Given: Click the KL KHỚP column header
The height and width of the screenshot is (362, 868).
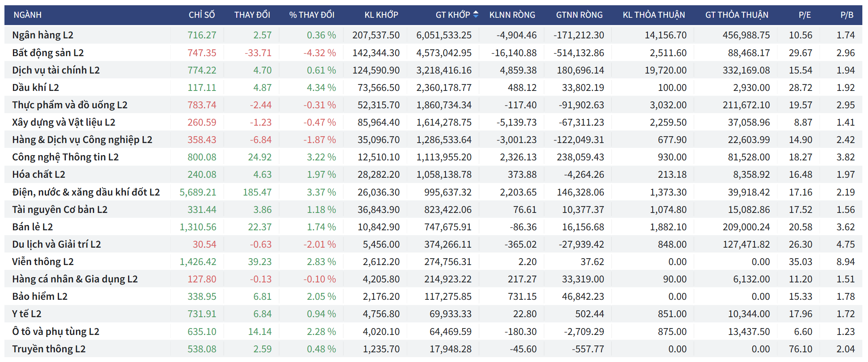Looking at the screenshot, I should pos(381,15).
